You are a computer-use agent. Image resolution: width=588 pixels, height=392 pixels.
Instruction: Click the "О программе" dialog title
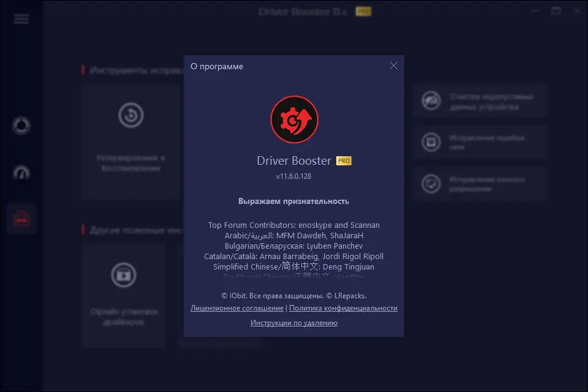tap(217, 66)
